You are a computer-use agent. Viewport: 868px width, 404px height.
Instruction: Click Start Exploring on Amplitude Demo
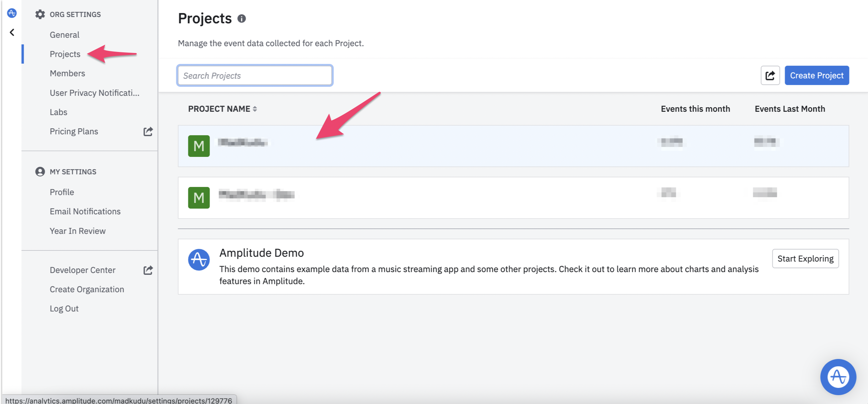[x=805, y=258]
